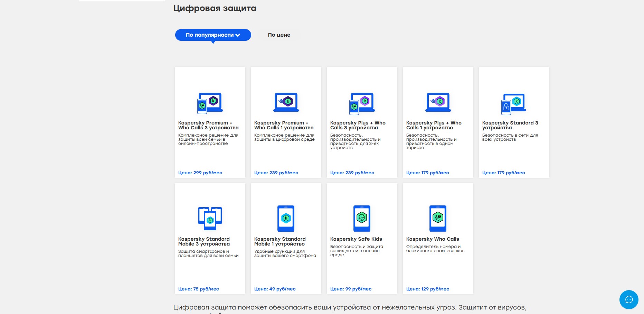
Task: Click the Kaspersky Standard Mobile 3 устройства icon
Action: pyautogui.click(x=210, y=218)
